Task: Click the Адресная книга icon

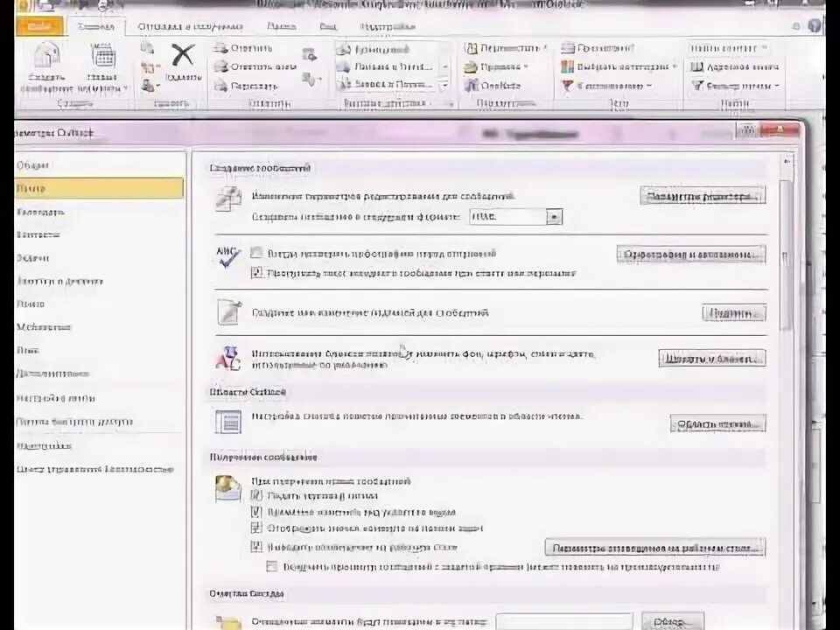Action: (696, 67)
